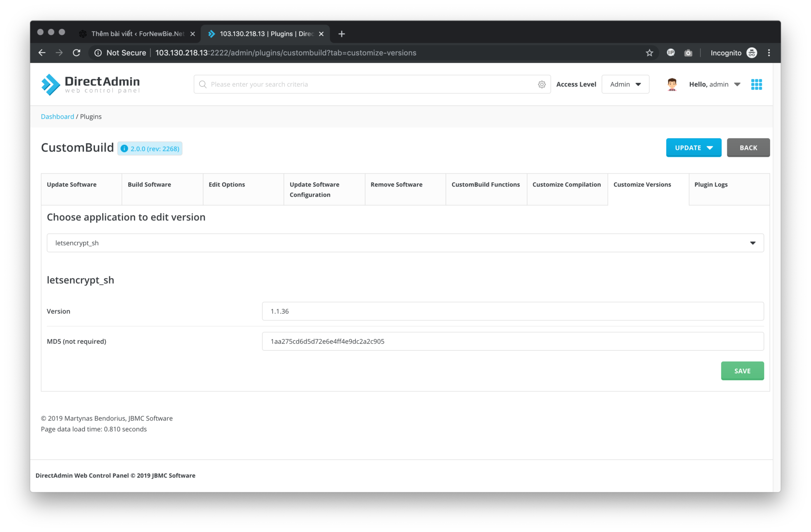Click the camera extension icon
This screenshot has width=811, height=532.
point(688,53)
